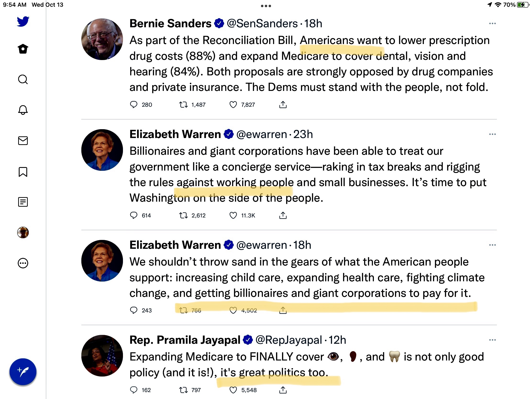Image resolution: width=532 pixels, height=399 pixels.
Task: Open the sidebar More menu
Action: 23,263
